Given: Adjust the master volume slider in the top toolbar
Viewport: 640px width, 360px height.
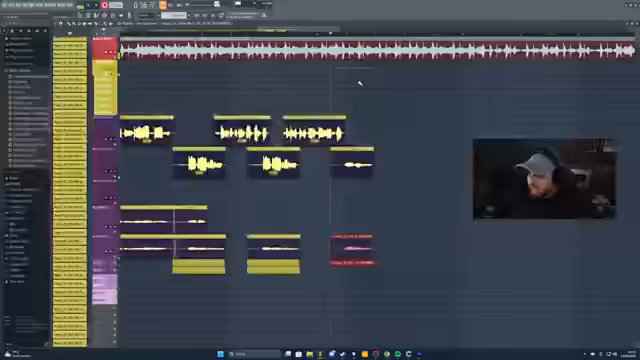Looking at the screenshot, I should (203, 5).
